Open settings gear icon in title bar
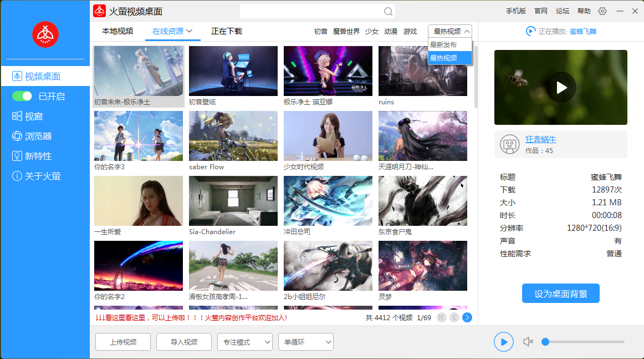The image size is (644, 359). pos(602,11)
